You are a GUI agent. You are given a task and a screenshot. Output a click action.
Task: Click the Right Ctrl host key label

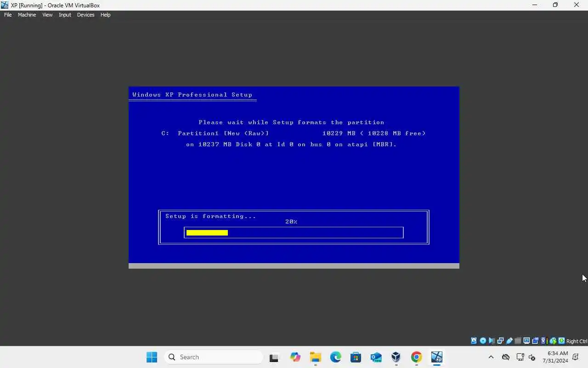(577, 341)
